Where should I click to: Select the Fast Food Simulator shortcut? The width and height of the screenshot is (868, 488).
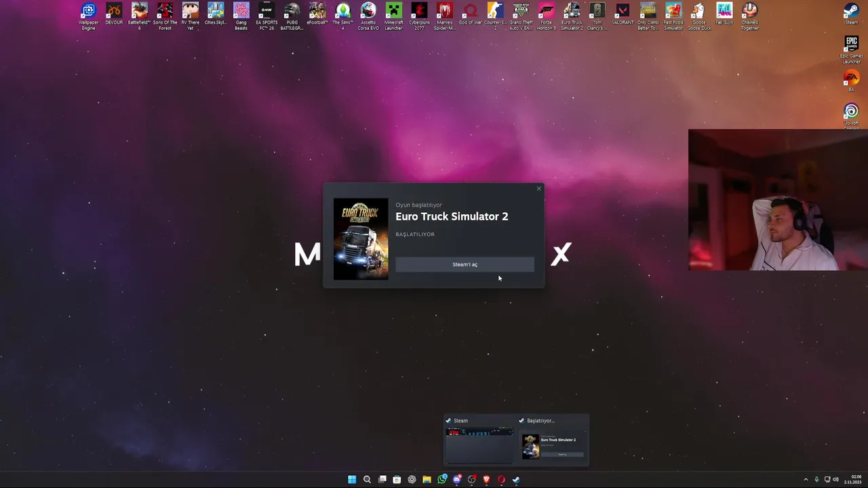click(x=673, y=16)
